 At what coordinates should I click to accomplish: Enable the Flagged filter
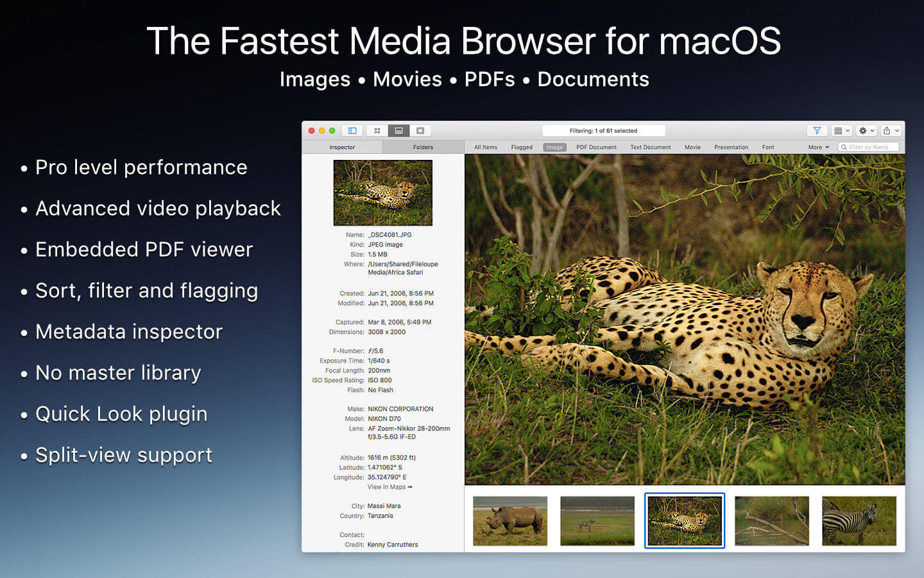pos(522,147)
